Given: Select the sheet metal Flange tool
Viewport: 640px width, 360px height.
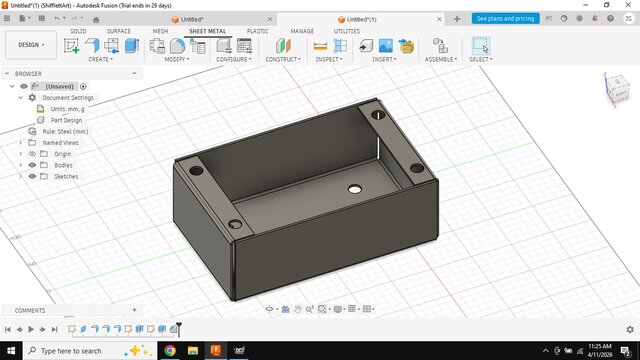Looking at the screenshot, I should click(92, 46).
